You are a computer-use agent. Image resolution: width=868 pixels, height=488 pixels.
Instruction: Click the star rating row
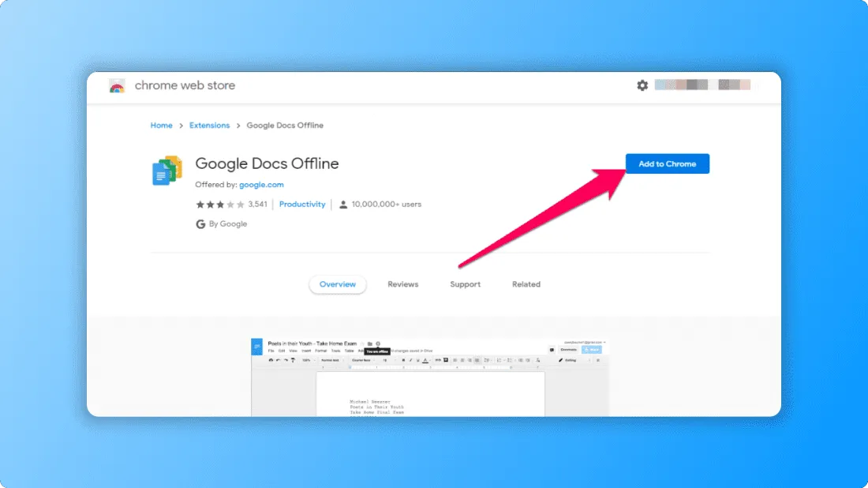(x=220, y=205)
